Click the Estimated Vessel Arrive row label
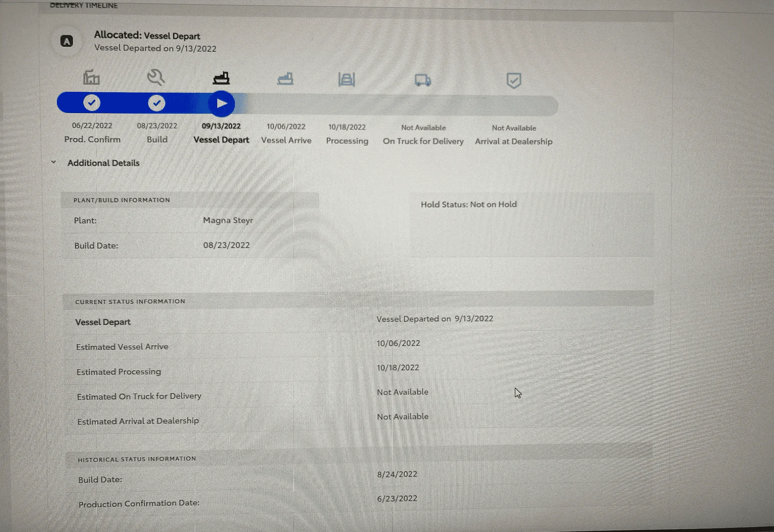The height and width of the screenshot is (532, 774). 122,347
